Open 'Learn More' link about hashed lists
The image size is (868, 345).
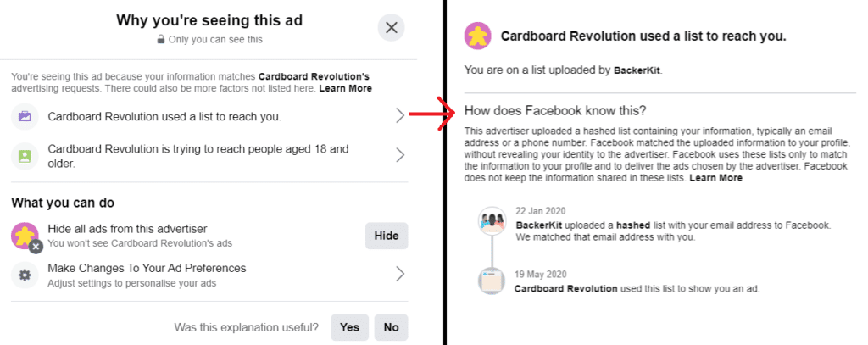coord(718,179)
